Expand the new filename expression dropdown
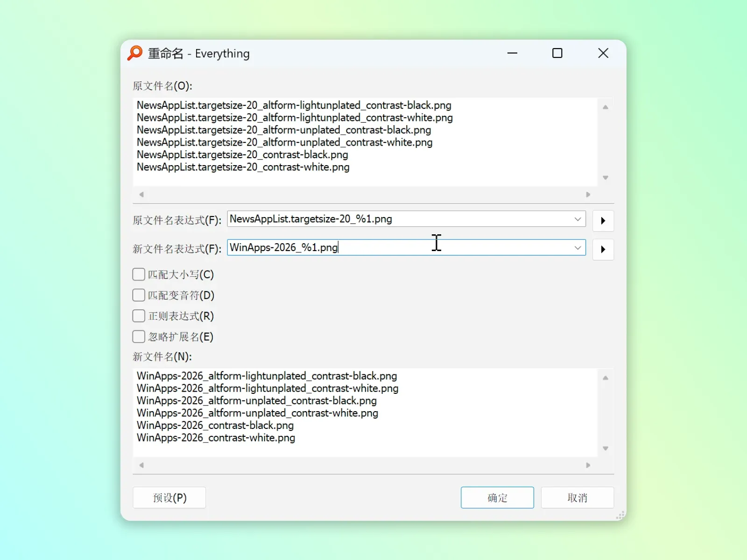This screenshot has height=560, width=747. [x=578, y=247]
